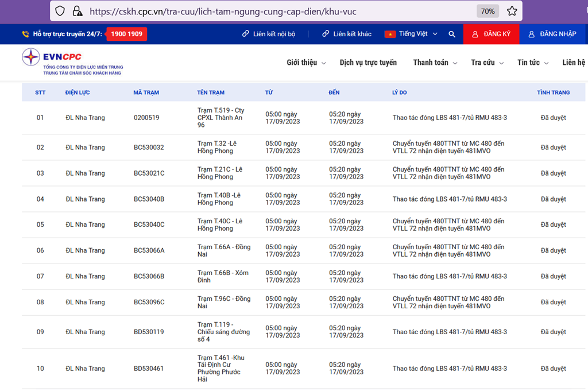Select station code BC53066A
Image resolution: width=588 pixels, height=391 pixels.
tap(149, 250)
